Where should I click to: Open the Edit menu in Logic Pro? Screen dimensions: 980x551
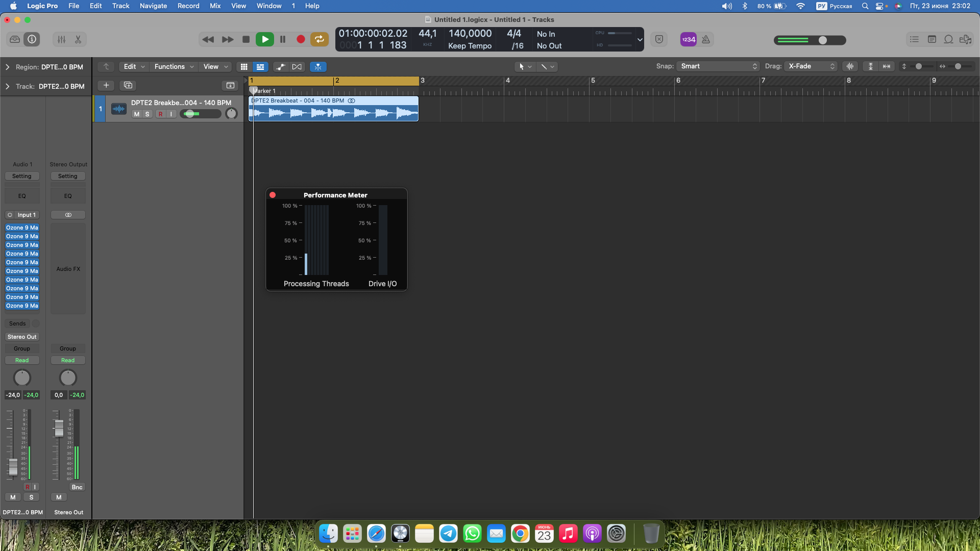[x=95, y=6]
